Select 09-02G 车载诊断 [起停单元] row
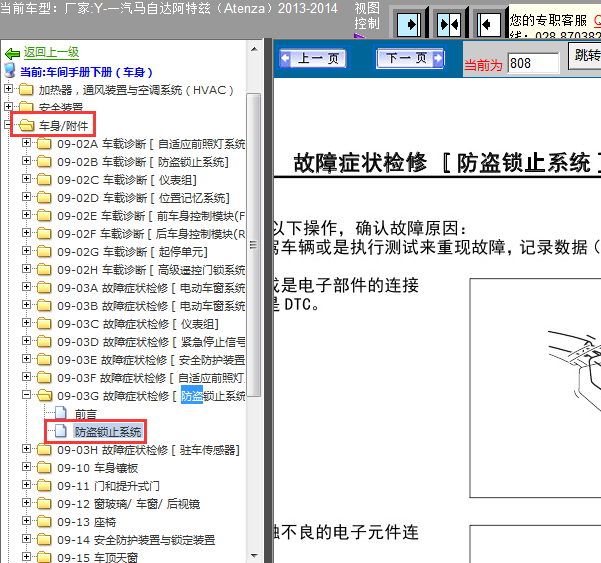601x563 pixels. click(132, 252)
